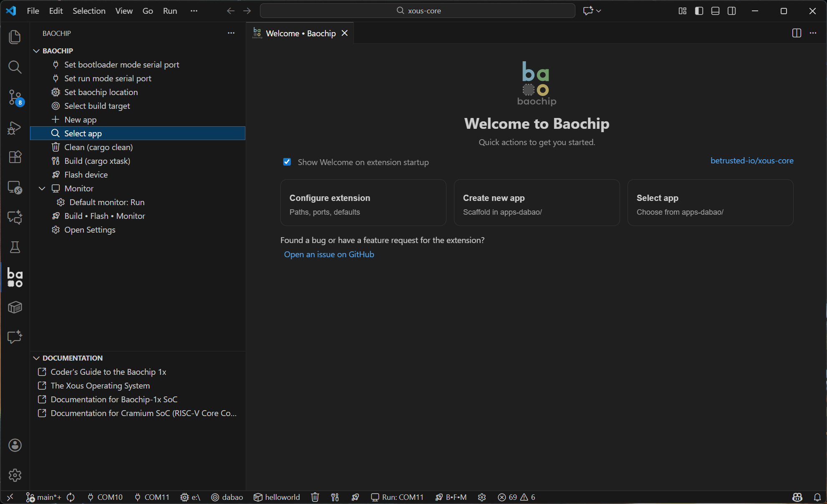Open errors and warnings 69/6 indicator
The image size is (827, 504).
point(517,497)
